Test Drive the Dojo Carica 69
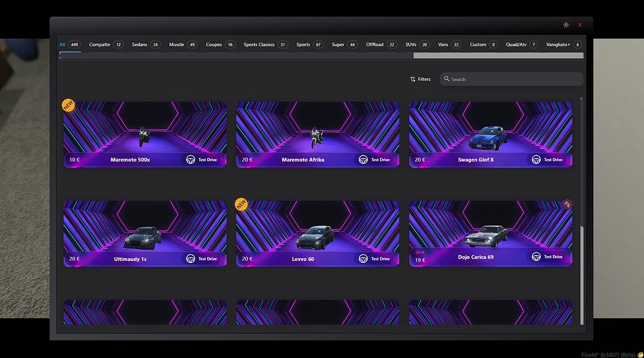Image resolution: width=644 pixels, height=358 pixels. [x=549, y=257]
